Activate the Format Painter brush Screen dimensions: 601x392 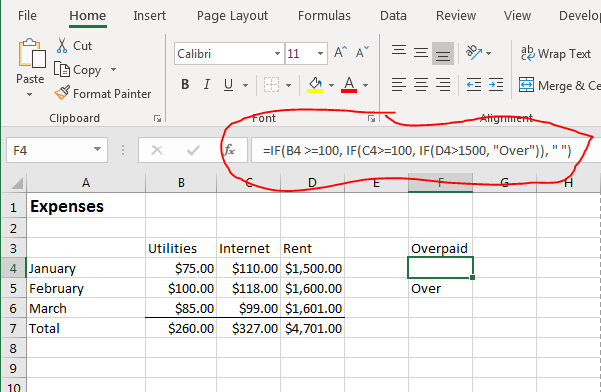(62, 93)
